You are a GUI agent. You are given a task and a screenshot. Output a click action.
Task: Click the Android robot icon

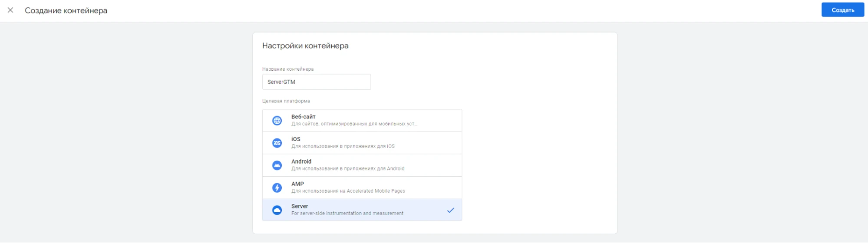click(x=277, y=165)
